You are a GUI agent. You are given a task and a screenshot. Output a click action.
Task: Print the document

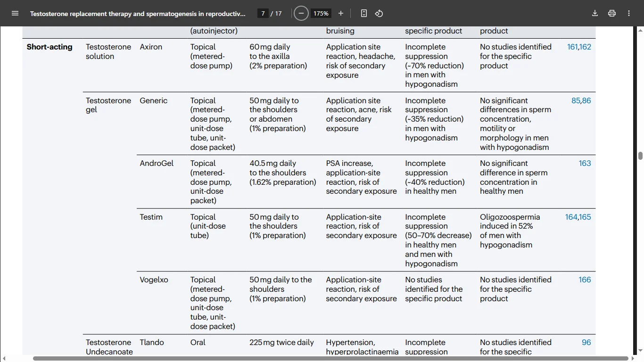pos(612,13)
